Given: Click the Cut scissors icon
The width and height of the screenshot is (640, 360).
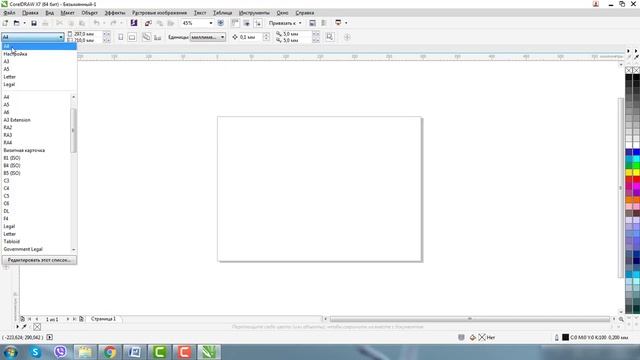Looking at the screenshot, I should click(x=60, y=23).
